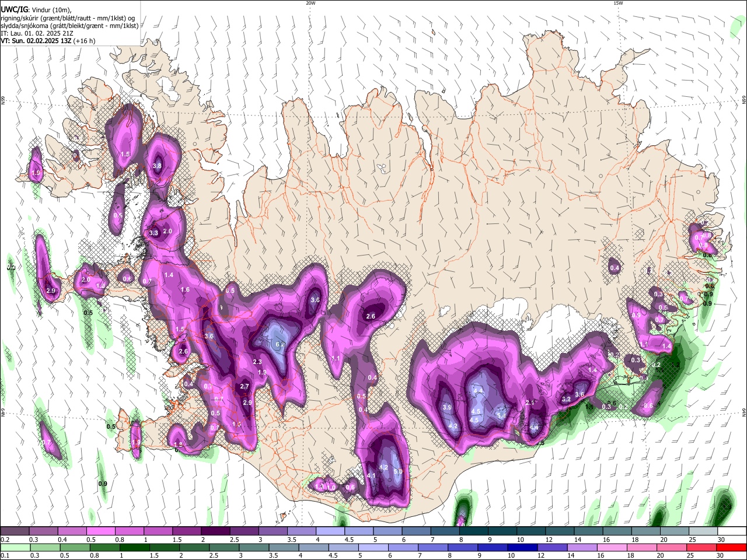
Task: Click the 15W longitude label
Action: tap(618, 3)
